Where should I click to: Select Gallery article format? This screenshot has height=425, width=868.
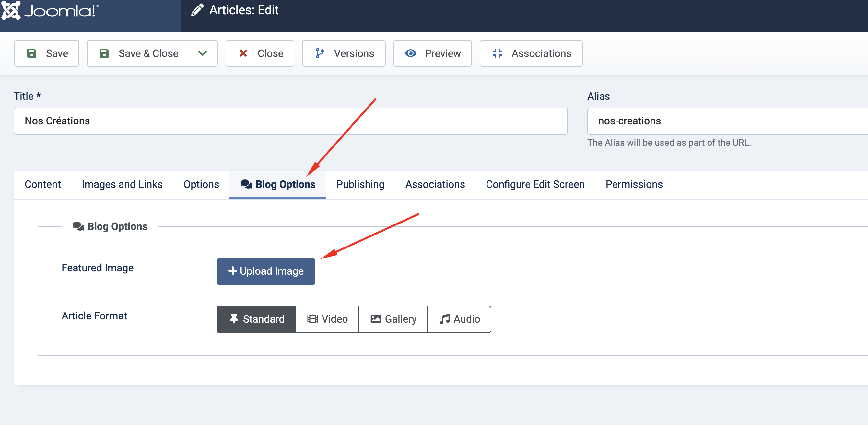tap(393, 319)
